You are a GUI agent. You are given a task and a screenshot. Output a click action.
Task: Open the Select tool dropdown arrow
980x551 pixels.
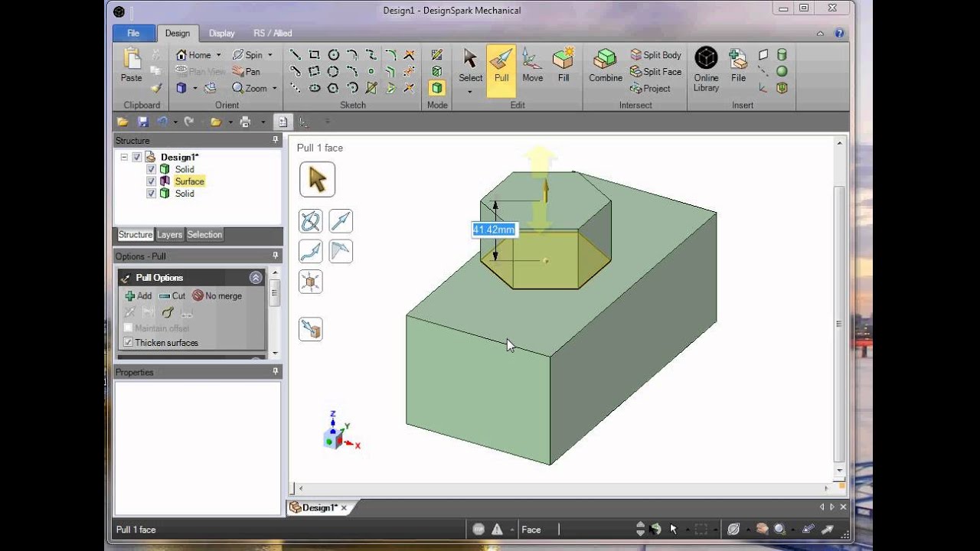(x=470, y=92)
